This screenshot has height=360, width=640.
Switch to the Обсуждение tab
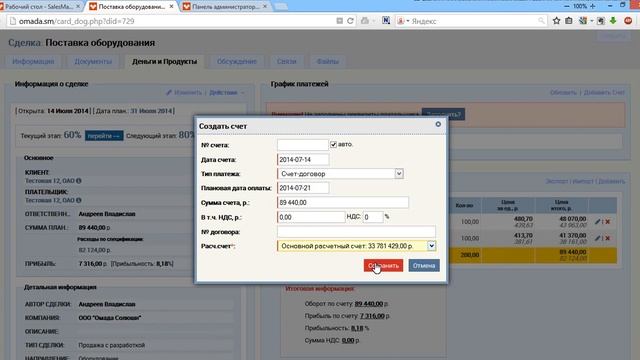[x=237, y=61]
